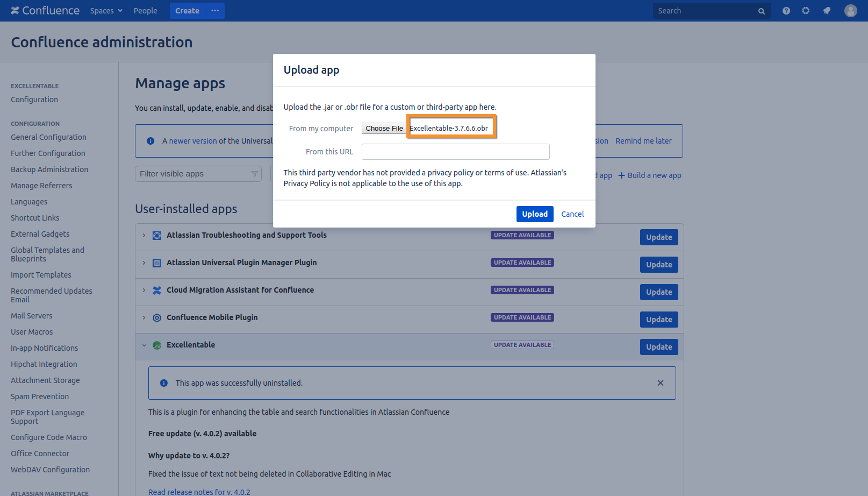Click the From this URL field
This screenshot has height=496, width=868.
coord(456,152)
